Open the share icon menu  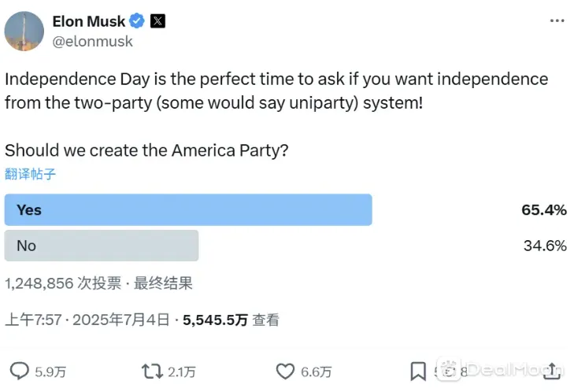click(x=554, y=371)
